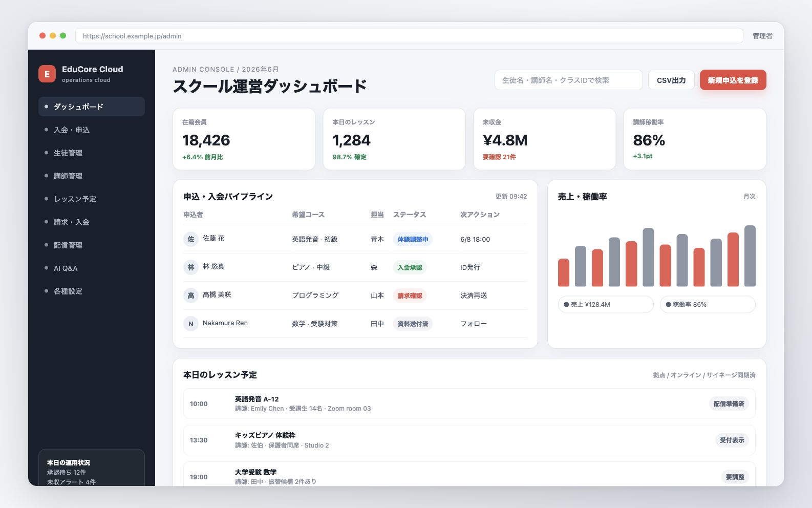Click the yellow minimize window dot
The height and width of the screenshot is (508, 812).
click(53, 36)
